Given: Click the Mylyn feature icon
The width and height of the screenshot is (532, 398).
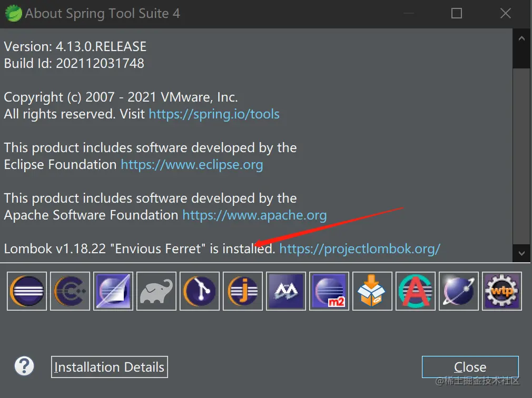Looking at the screenshot, I should [286, 291].
